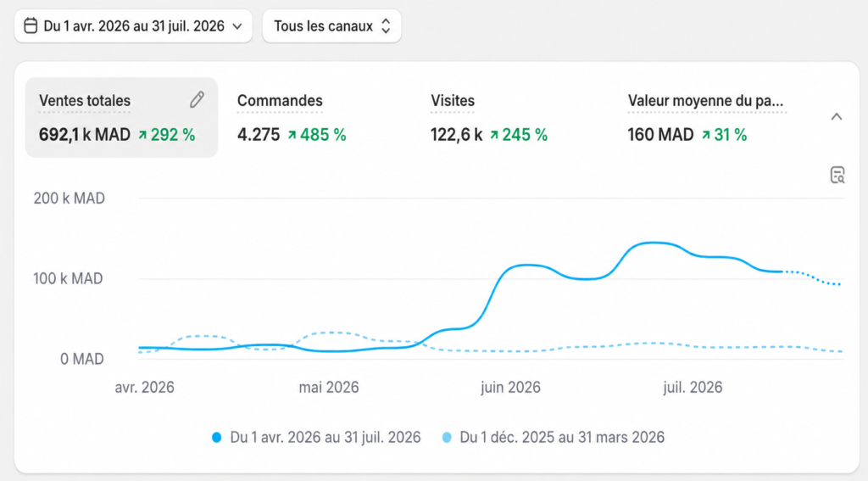Open the date range dropdown
This screenshot has width=868, height=481.
click(x=133, y=26)
